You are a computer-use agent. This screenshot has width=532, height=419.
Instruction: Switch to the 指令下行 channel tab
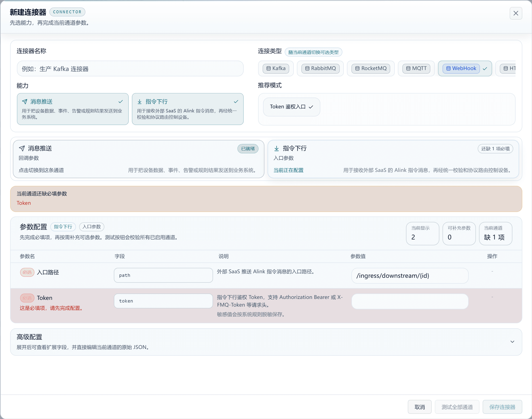393,159
